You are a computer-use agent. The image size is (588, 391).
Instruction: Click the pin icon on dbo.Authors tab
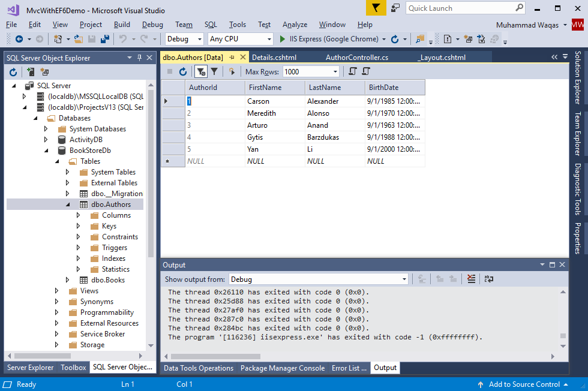(232, 58)
